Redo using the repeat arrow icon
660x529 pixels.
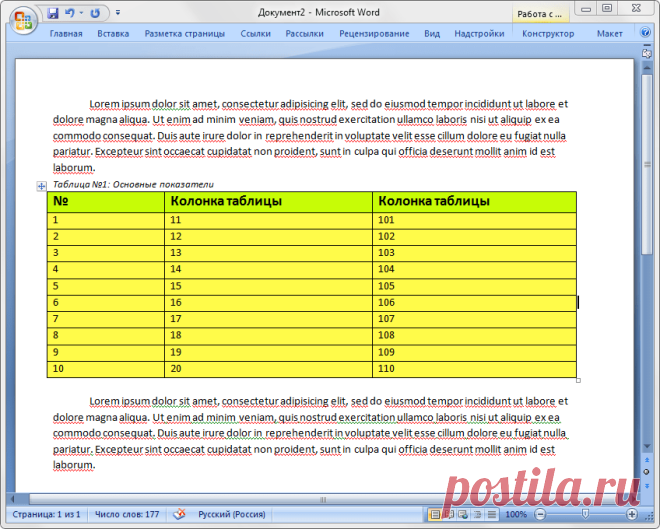click(x=96, y=13)
